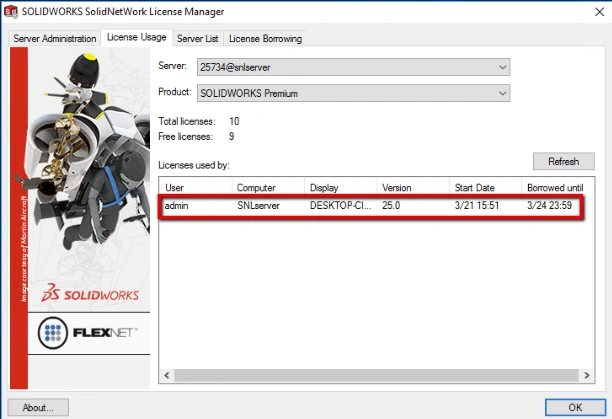Go to the License Borrowing tab
Viewport: 612px width, 419px height.
tap(265, 39)
